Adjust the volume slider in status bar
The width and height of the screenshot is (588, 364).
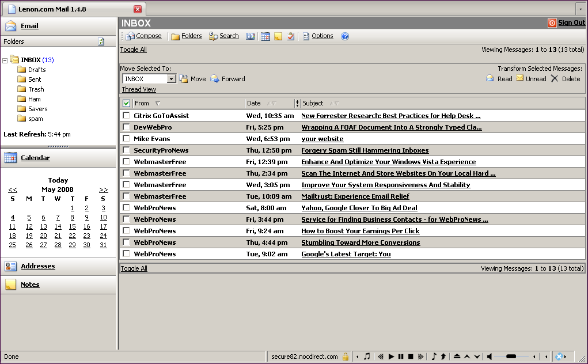[x=511, y=357]
